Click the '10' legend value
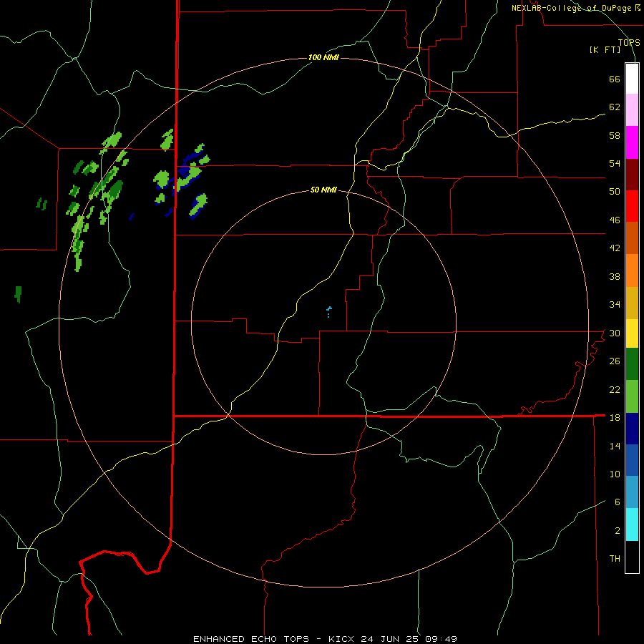 [x=615, y=474]
